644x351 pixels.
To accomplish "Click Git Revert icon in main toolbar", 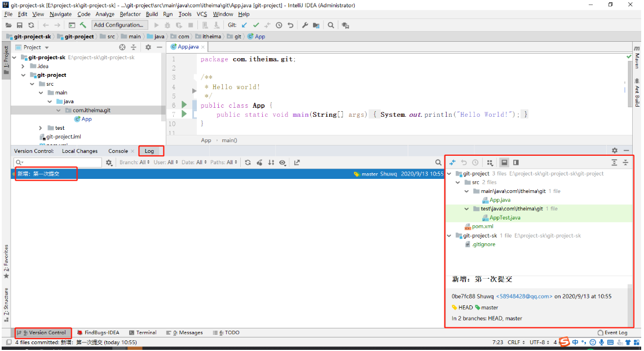I will coord(290,25).
